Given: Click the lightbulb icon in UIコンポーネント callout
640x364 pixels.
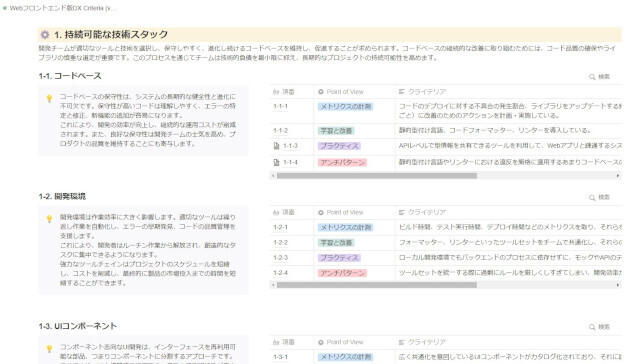Looking at the screenshot, I should (x=49, y=348).
